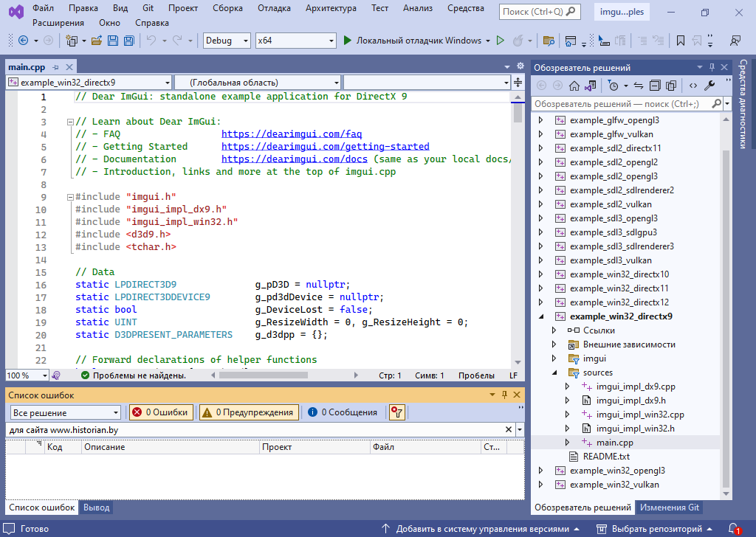Open the Все решение scope dropdown
Screen dimensions: 756x537
65,412
